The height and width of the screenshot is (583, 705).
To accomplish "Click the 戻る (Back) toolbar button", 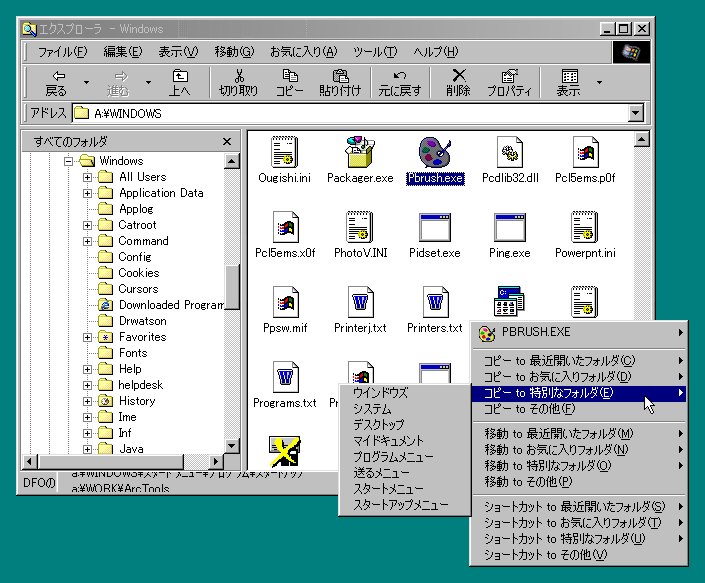I will click(x=56, y=83).
